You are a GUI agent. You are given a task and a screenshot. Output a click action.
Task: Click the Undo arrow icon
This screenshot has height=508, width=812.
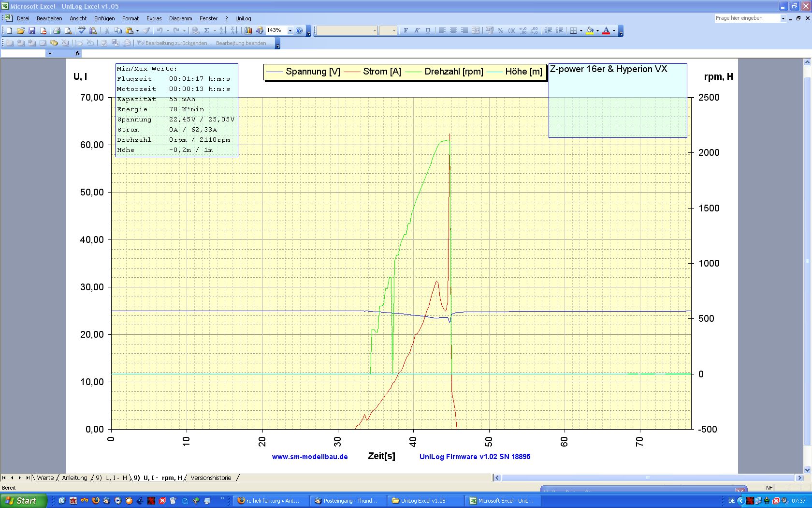point(160,30)
